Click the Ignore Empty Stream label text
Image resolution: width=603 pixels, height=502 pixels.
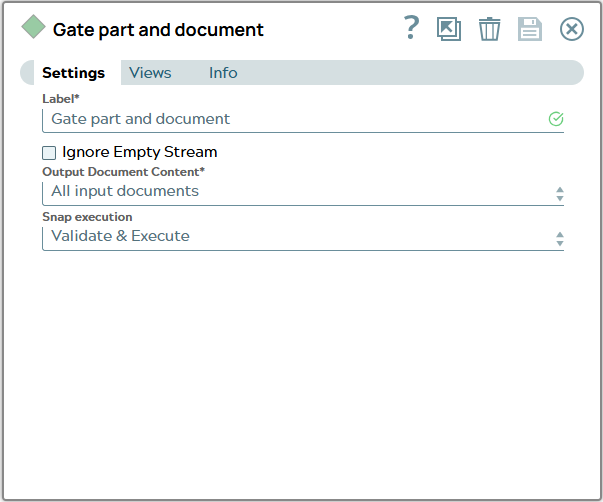140,152
